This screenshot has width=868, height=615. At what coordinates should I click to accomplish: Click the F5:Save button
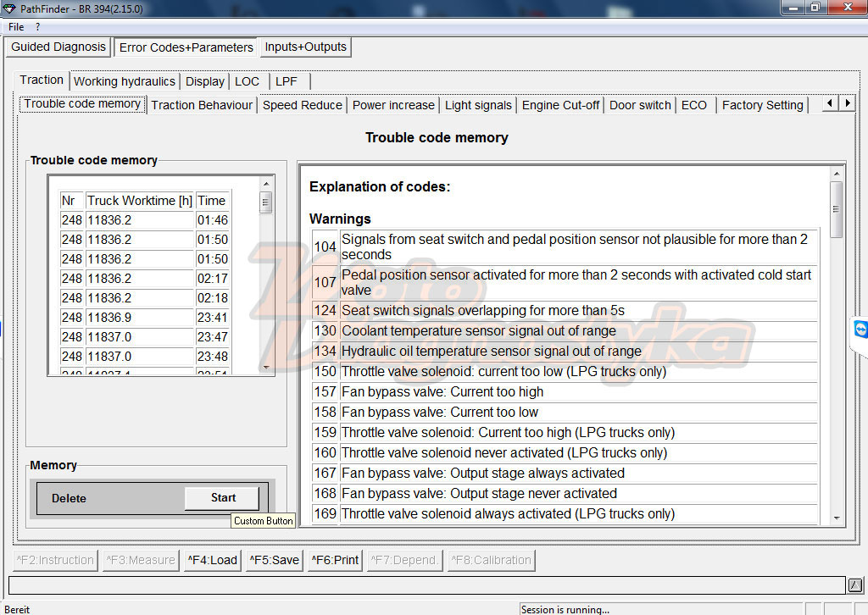point(274,560)
